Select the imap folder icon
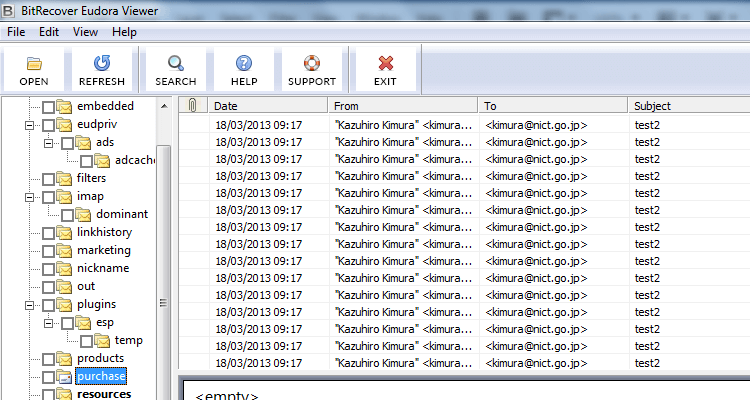750x400 pixels. [x=64, y=197]
